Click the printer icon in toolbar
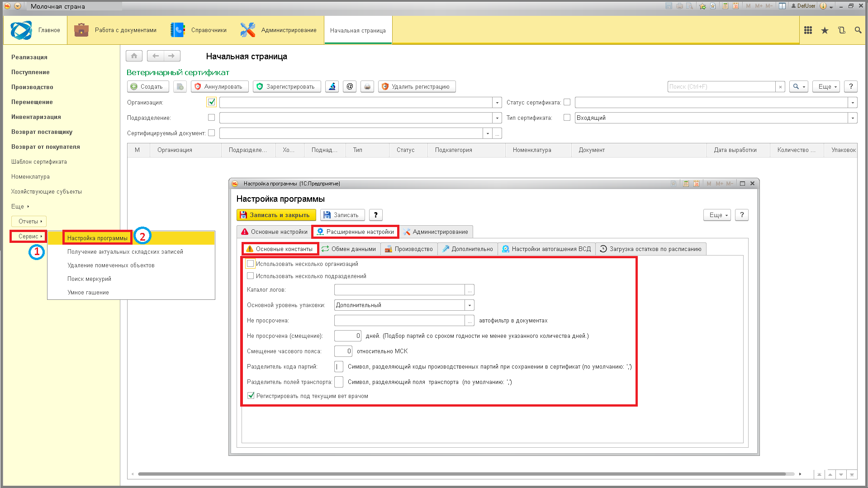868x488 pixels. pyautogui.click(x=367, y=86)
